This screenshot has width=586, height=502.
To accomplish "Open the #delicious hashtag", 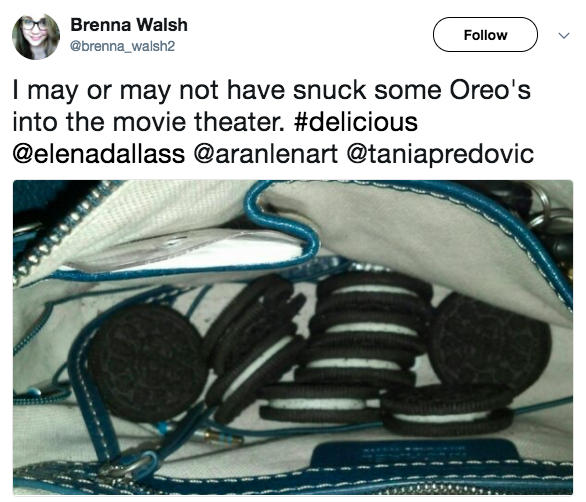I will (x=356, y=122).
